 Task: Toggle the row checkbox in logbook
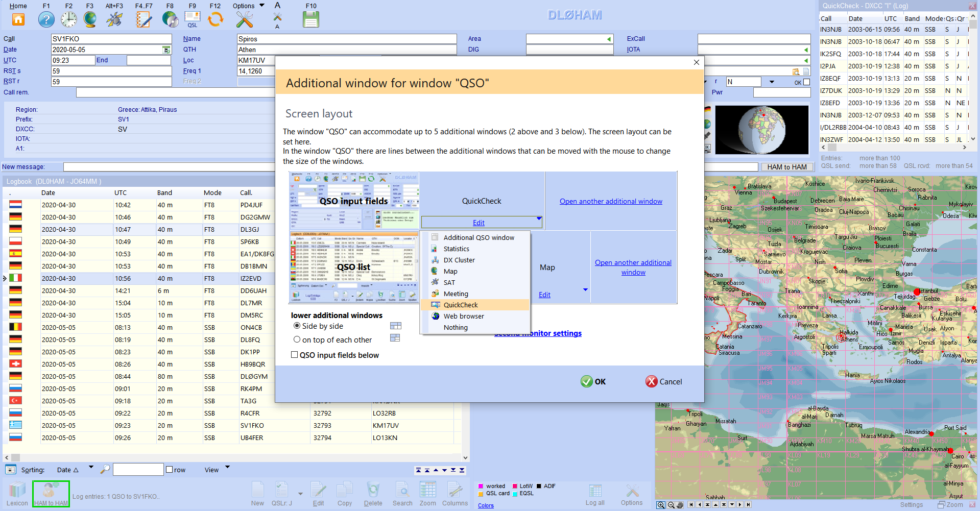[x=169, y=470]
